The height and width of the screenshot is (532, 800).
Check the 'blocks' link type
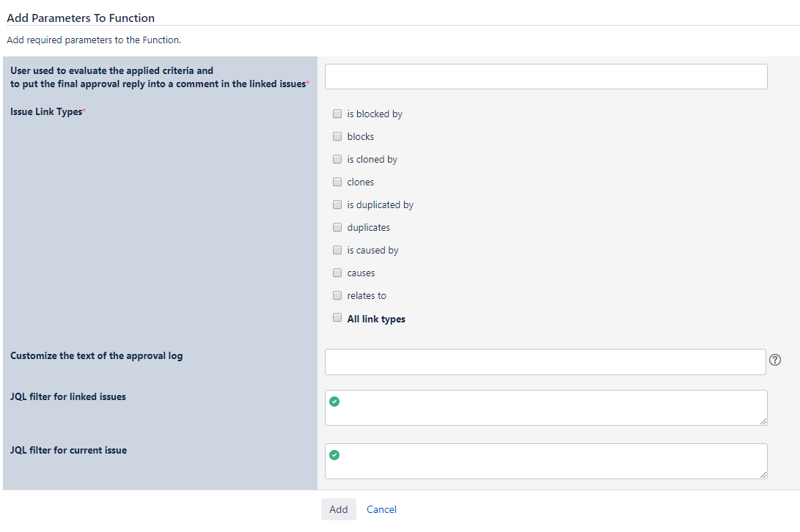(337, 136)
